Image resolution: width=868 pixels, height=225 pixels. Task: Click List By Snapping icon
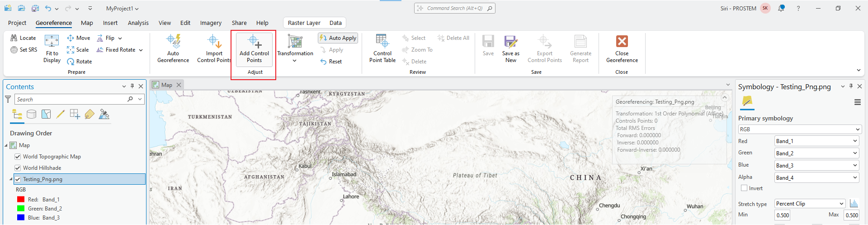pos(75,114)
